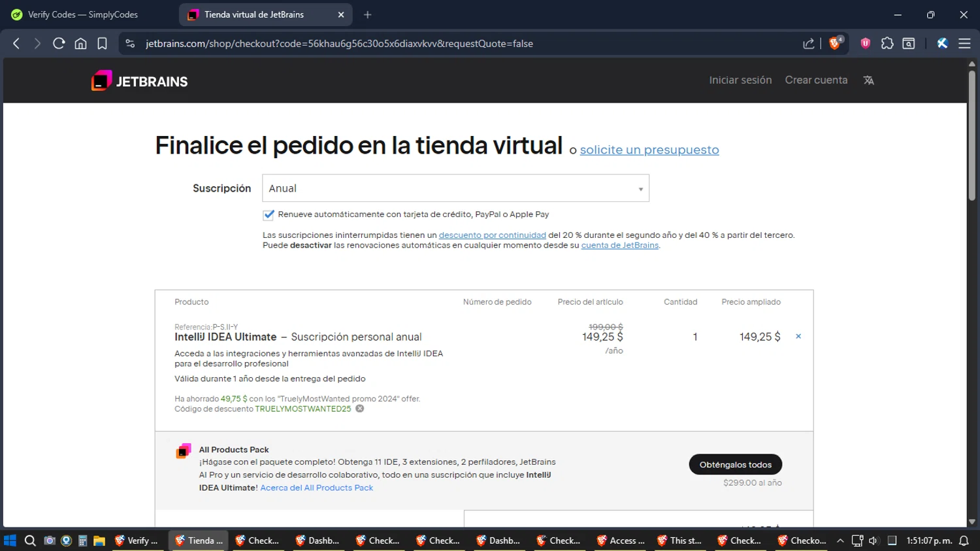Image resolution: width=980 pixels, height=551 pixels.
Task: Open Brave Shields lion icon
Action: [835, 43]
